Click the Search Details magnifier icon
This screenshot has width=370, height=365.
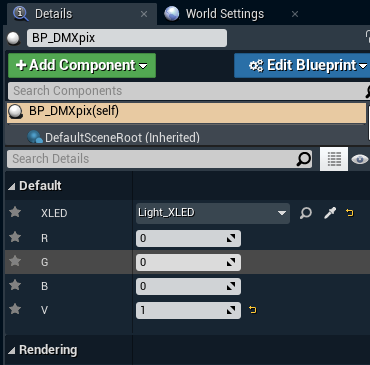point(303,159)
